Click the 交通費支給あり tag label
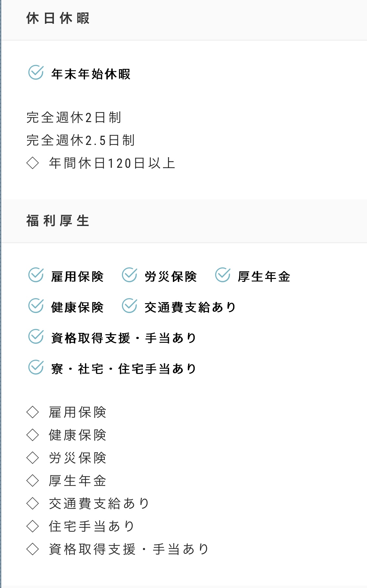 tap(190, 307)
